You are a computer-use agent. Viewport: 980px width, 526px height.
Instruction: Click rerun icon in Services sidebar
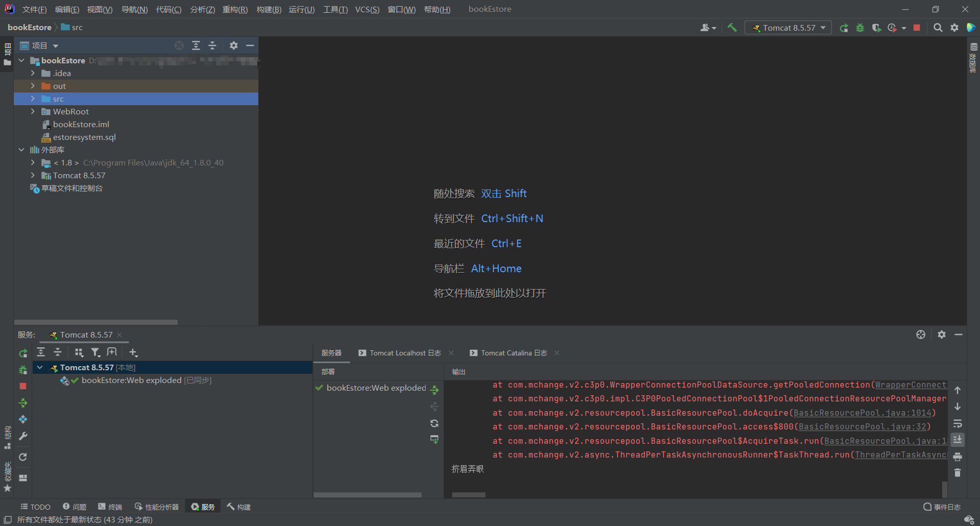pos(23,353)
